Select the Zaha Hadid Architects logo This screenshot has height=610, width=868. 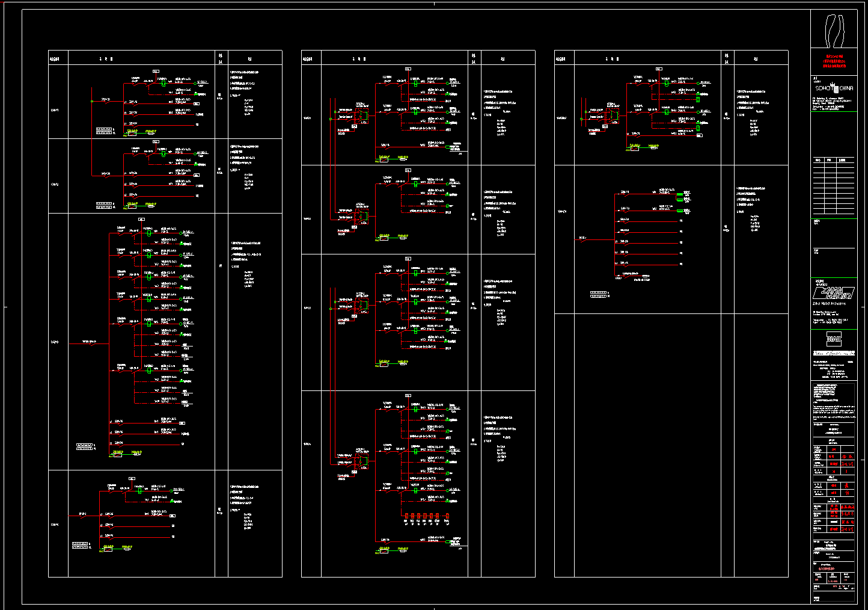(833, 293)
